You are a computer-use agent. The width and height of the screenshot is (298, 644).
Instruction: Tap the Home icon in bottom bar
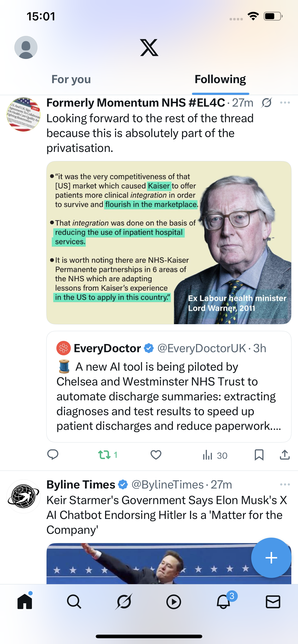coord(25,602)
